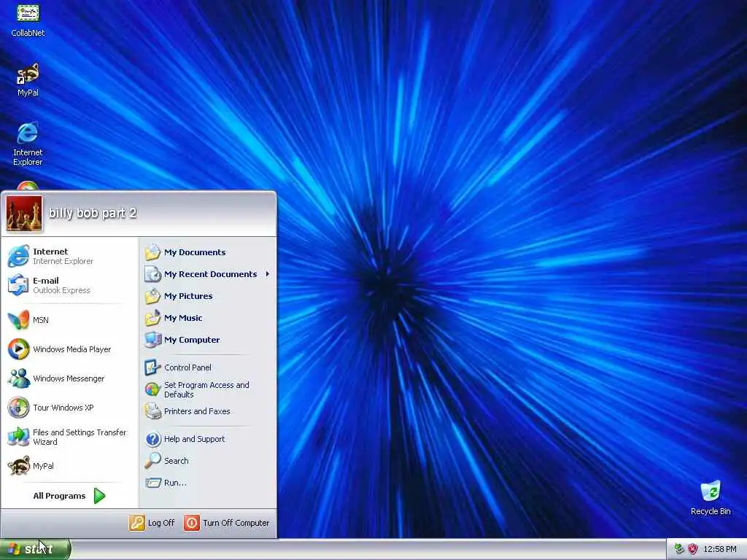
Task: Click the Log Off button
Action: pos(152,523)
